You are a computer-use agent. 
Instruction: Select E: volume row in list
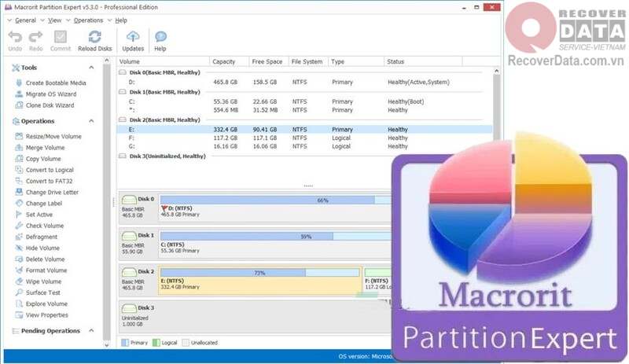pyautogui.click(x=305, y=129)
